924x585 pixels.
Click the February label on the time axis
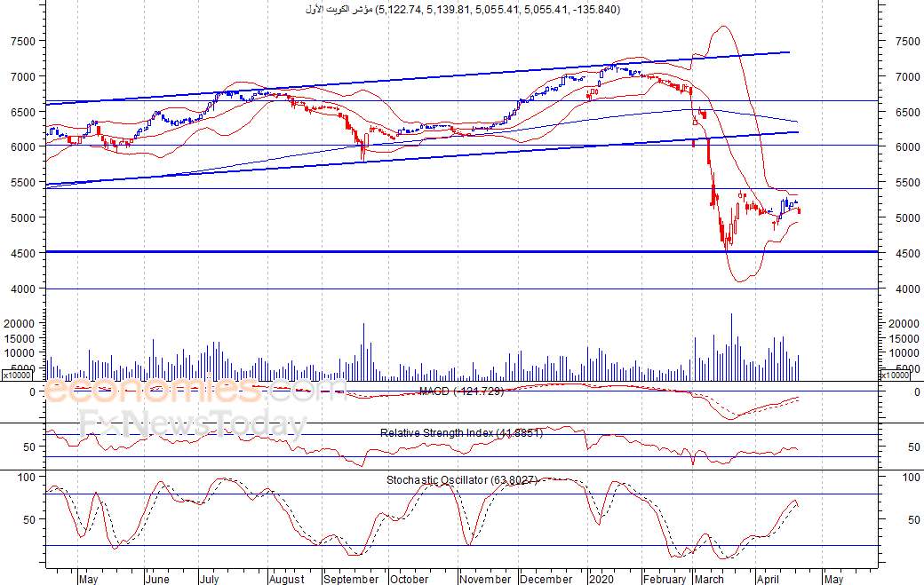click(x=665, y=579)
